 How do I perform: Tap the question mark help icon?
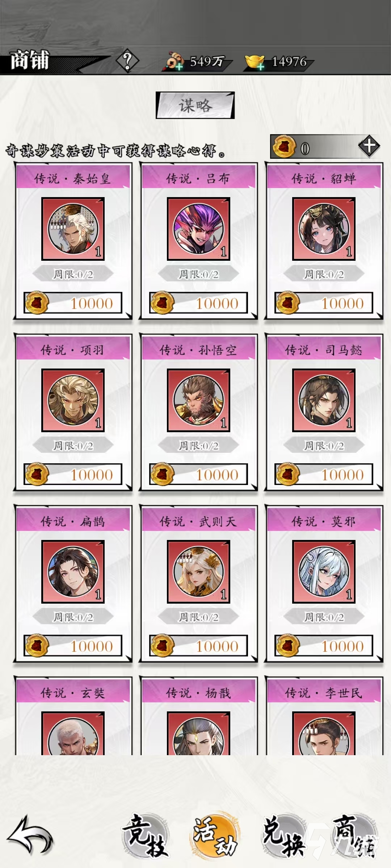[127, 61]
